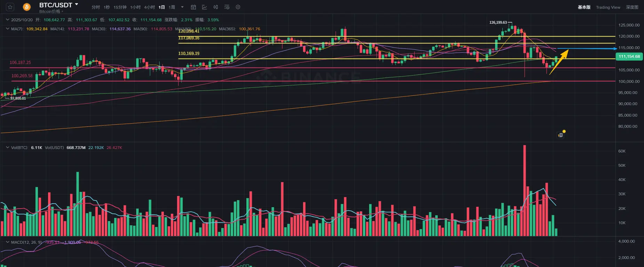Collapse the 2025/10/20 OHLC info row
Image resolution: width=644 pixels, height=267 pixels.
[x=8, y=20]
